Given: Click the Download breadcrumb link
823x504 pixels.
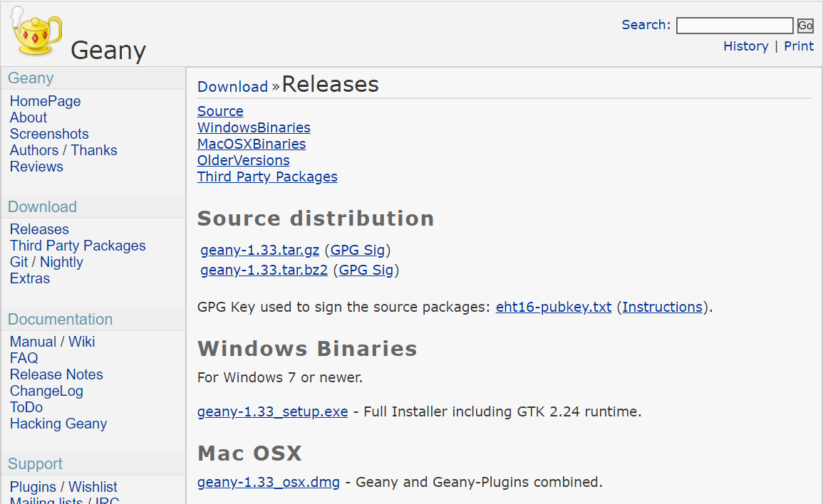Looking at the screenshot, I should coord(232,87).
